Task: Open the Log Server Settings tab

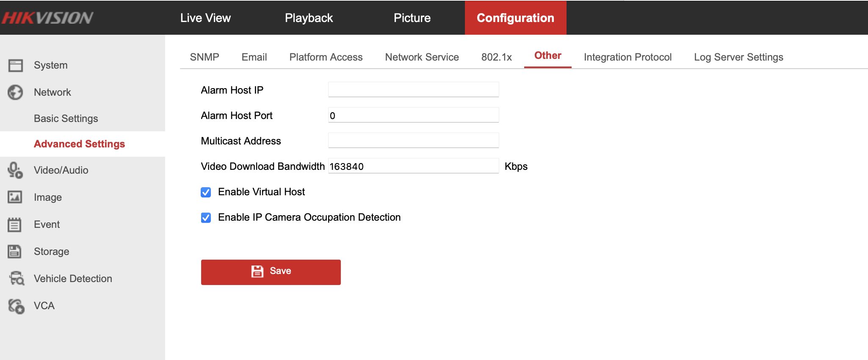Action: click(x=738, y=57)
